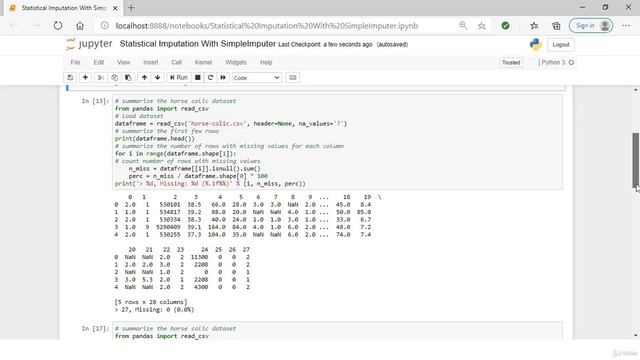Open the Help menu
Screen dimensions: 640x360
(266, 62)
